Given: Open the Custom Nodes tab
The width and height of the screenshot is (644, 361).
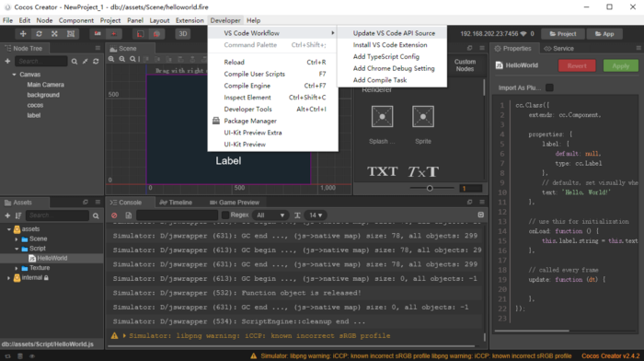Looking at the screenshot, I should pos(465,65).
